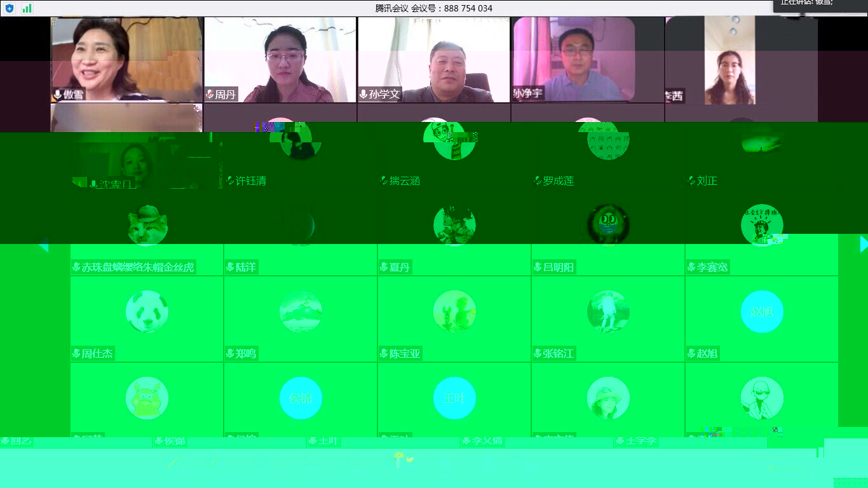Click the microphone icon beside 孙学文
The width and height of the screenshot is (868, 488).
point(363,95)
